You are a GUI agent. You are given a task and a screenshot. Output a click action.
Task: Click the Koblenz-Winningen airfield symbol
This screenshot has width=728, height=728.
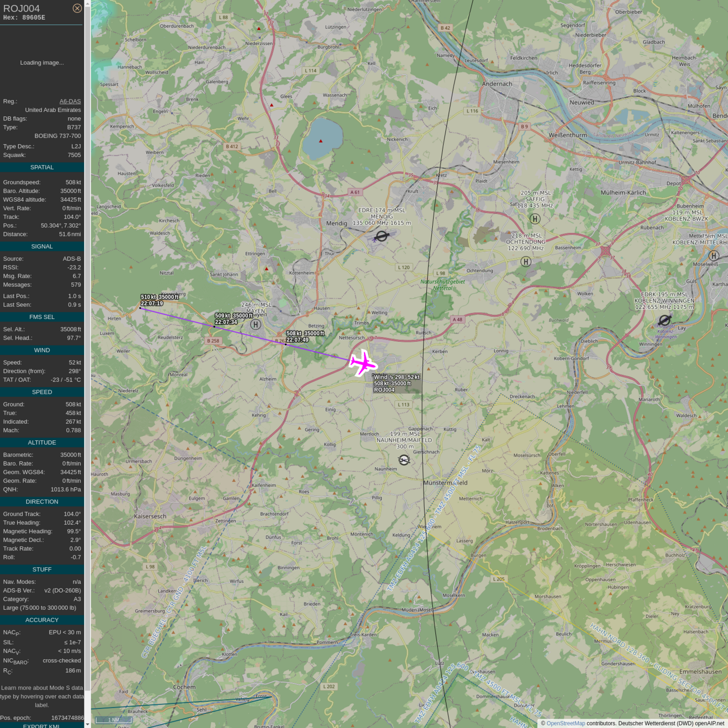pos(665,320)
